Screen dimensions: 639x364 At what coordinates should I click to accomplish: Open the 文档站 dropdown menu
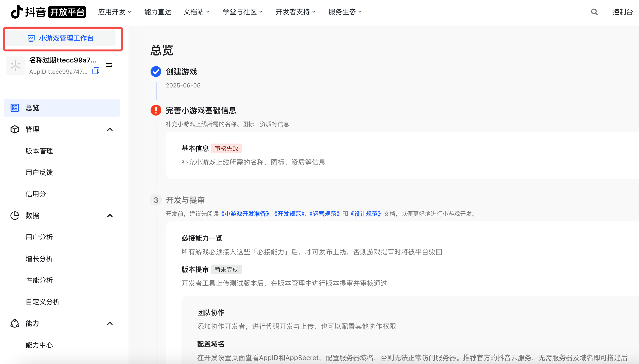pos(196,12)
